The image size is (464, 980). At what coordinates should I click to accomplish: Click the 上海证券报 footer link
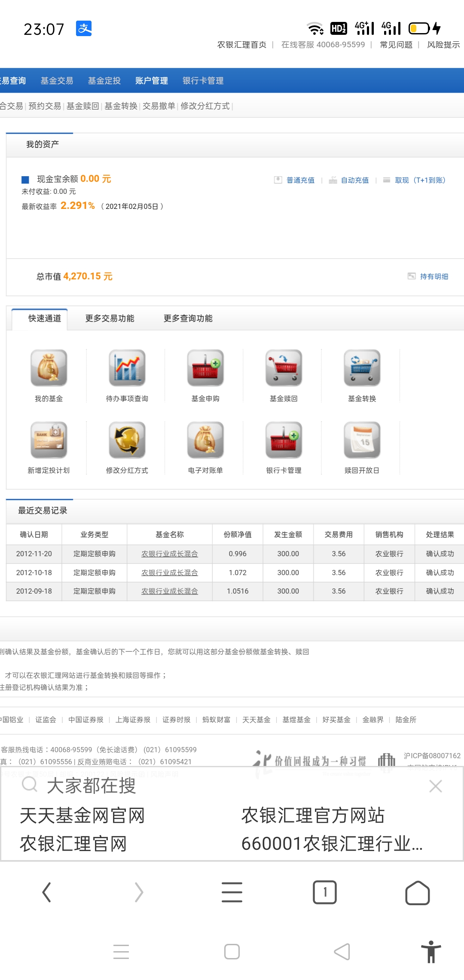133,720
